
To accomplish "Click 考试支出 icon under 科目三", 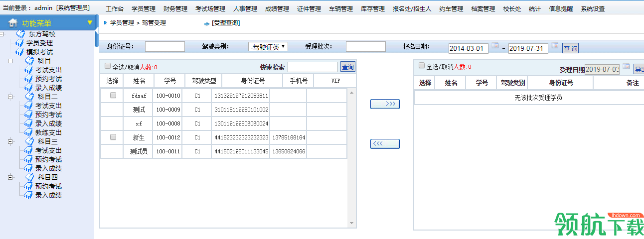I will [28, 150].
